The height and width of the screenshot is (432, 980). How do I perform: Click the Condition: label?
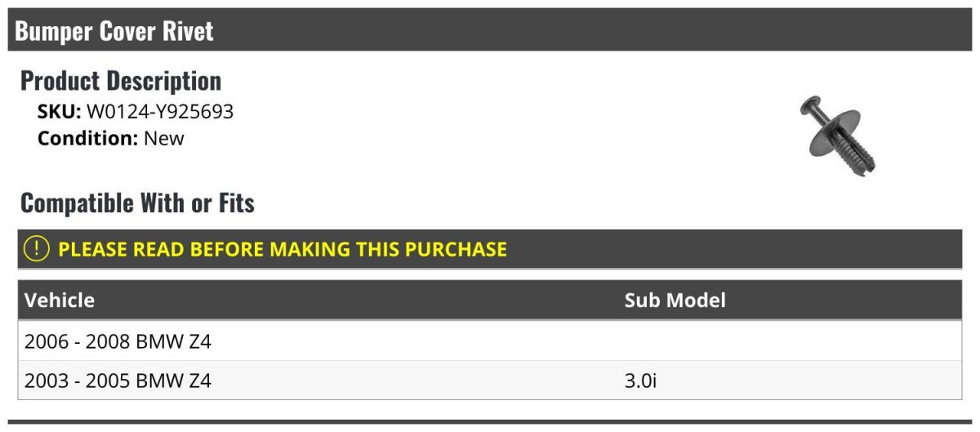(87, 138)
